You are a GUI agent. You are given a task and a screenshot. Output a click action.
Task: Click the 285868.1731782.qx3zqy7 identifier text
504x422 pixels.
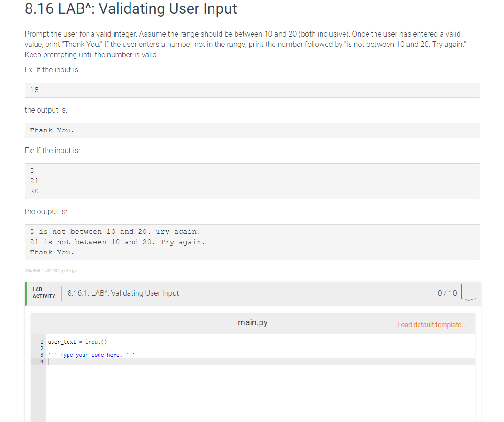(x=51, y=270)
